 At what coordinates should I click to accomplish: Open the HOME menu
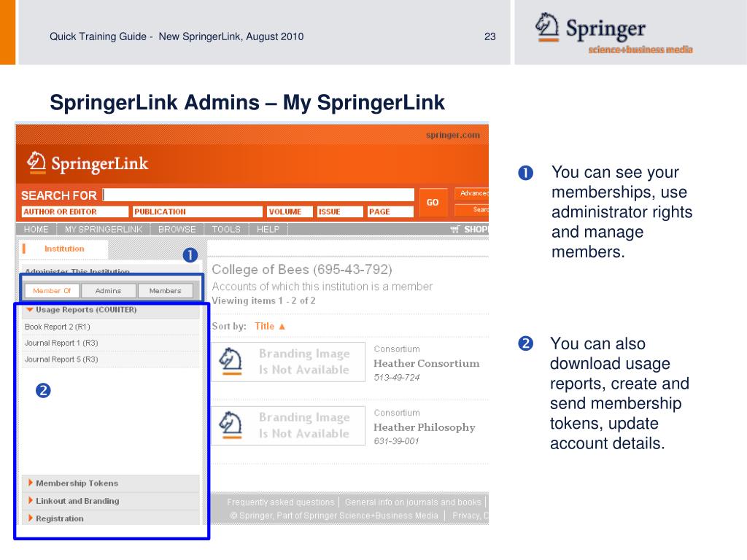point(36,230)
